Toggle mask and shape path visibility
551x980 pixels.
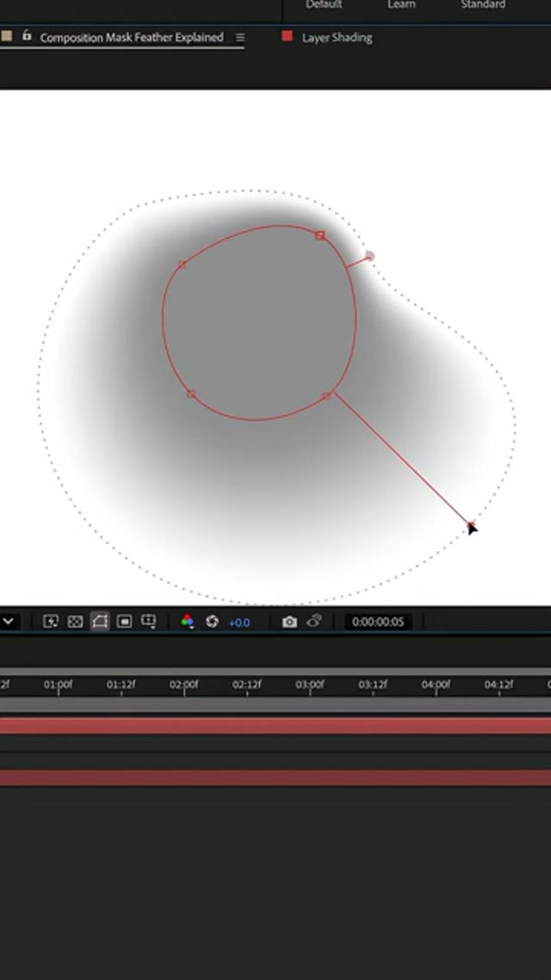coord(100,621)
